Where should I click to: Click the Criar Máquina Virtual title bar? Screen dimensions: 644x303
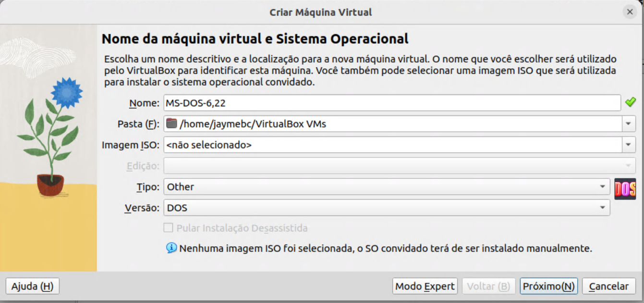point(320,12)
